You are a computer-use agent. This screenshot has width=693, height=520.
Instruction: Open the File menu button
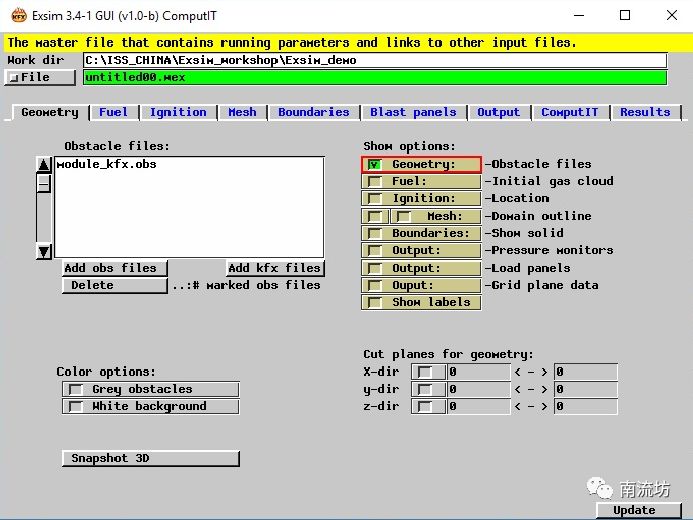(40, 77)
